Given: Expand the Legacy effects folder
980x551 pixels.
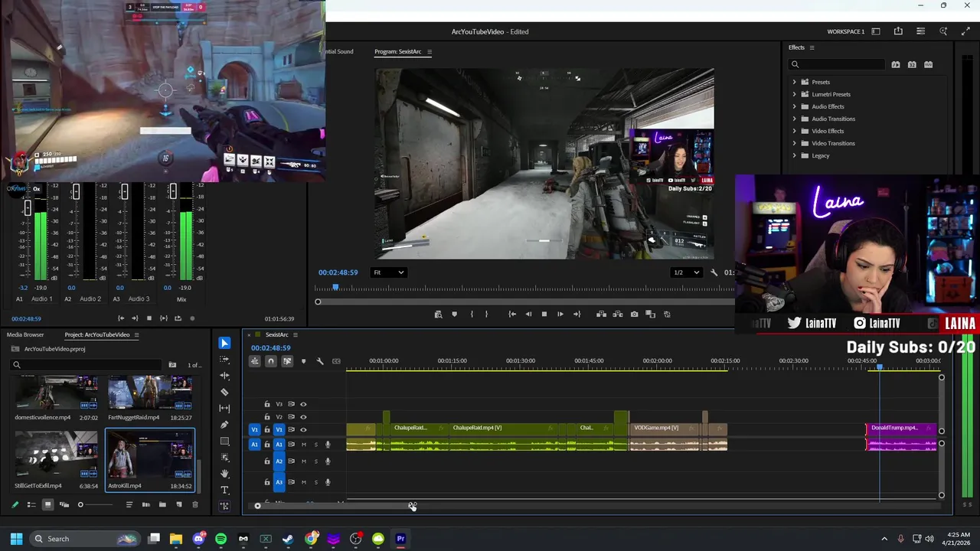Looking at the screenshot, I should [794, 155].
